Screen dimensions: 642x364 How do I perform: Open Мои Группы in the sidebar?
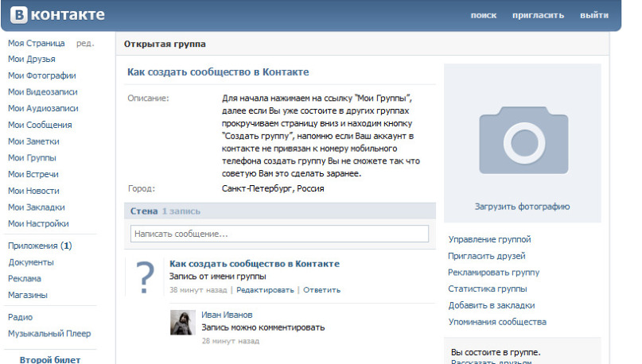[33, 158]
